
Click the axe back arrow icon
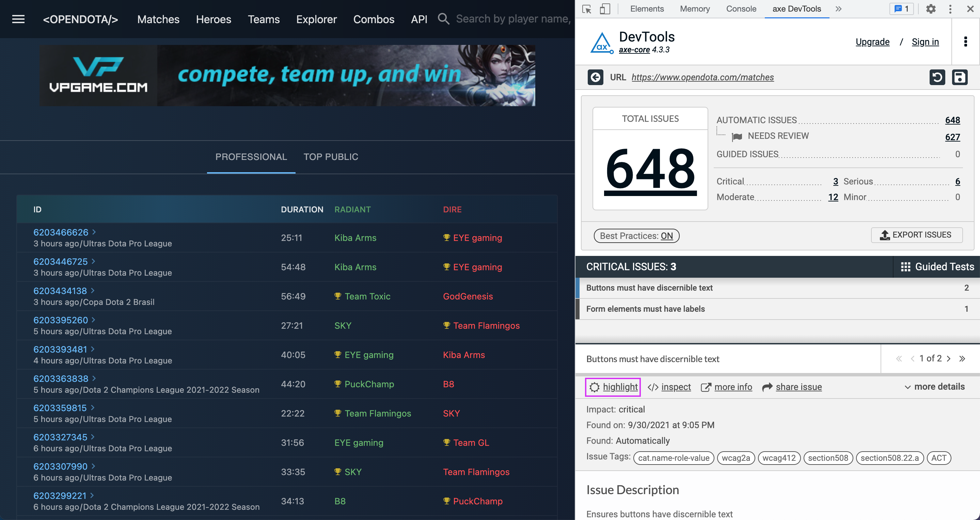tap(595, 77)
